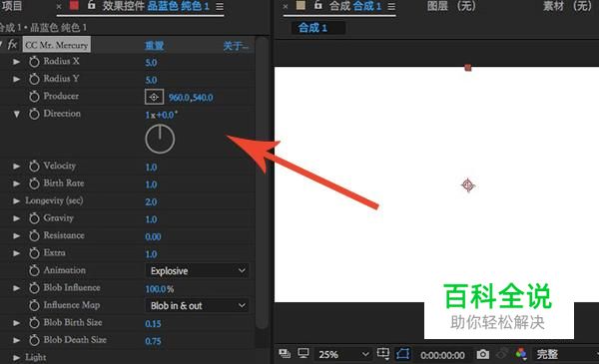
Task: Click the Blob Death Size value 0.75
Action: coord(153,341)
